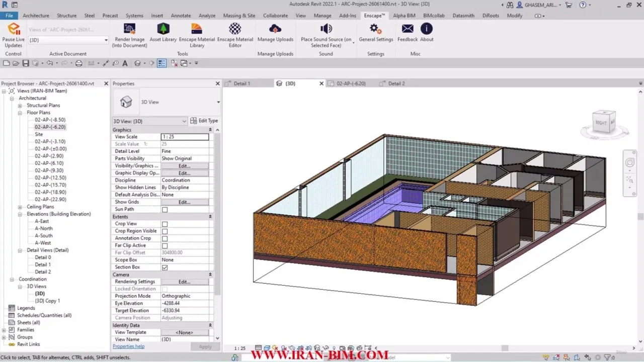Open Default 3D View from quick access toolbar
Viewport: 644px width, 362px height.
pyautogui.click(x=137, y=63)
